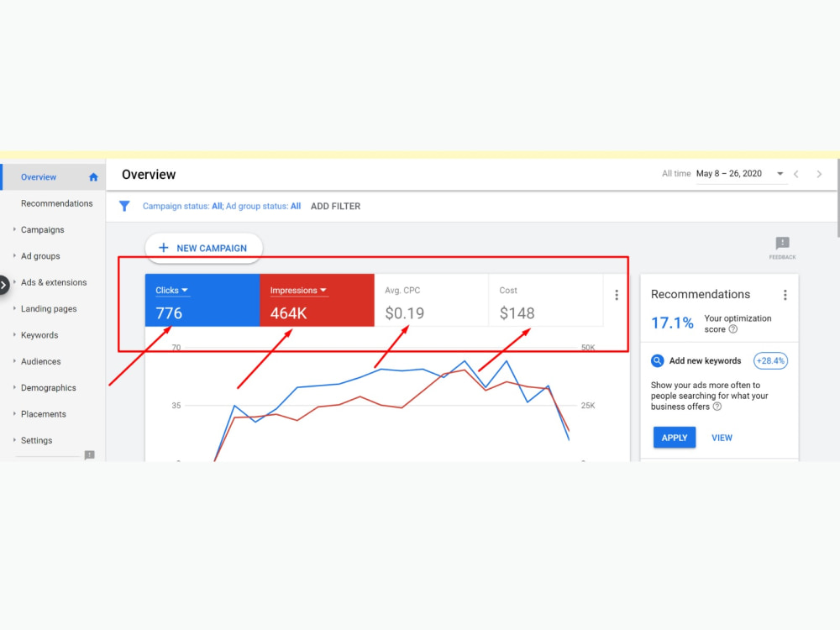Go to the next date range

click(819, 174)
